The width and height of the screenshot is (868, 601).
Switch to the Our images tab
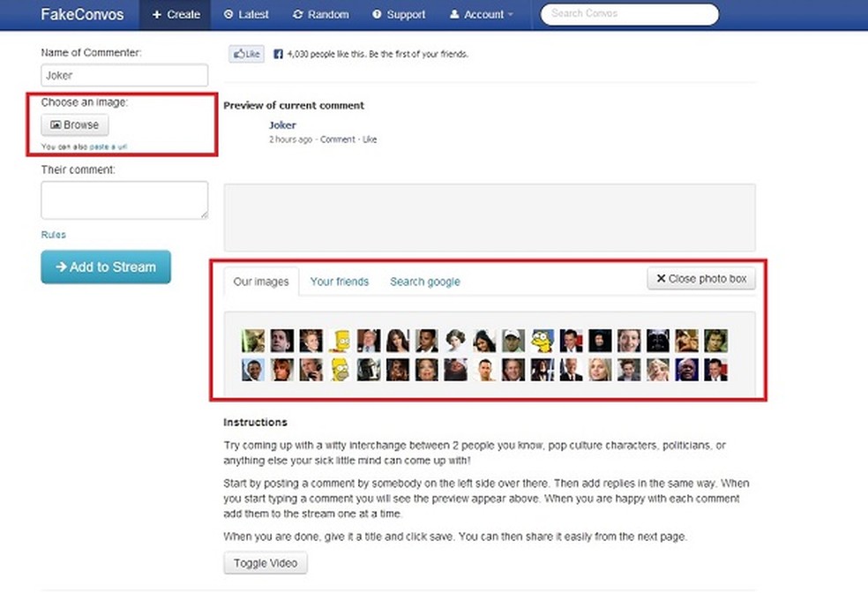point(261,282)
